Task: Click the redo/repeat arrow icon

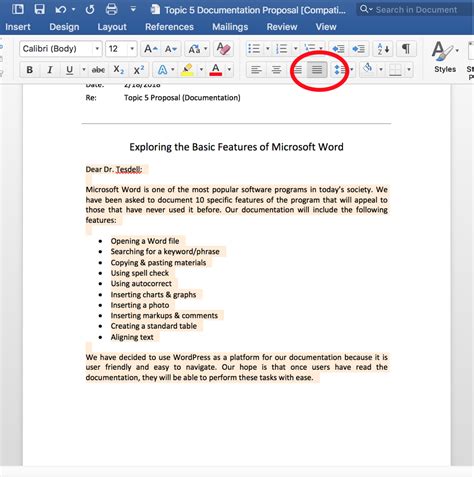Action: coord(90,9)
